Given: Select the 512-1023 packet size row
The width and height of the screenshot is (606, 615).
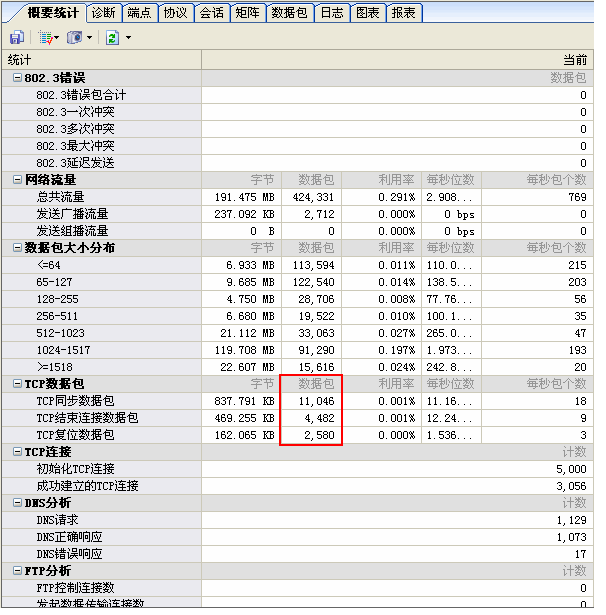Looking at the screenshot, I should pos(297,333).
